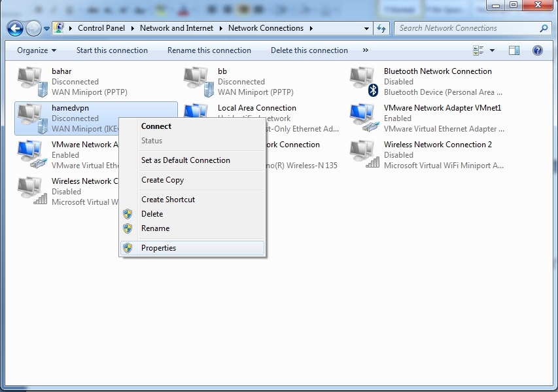This screenshot has width=558, height=392.
Task: Click Rename this connection
Action: click(x=209, y=50)
